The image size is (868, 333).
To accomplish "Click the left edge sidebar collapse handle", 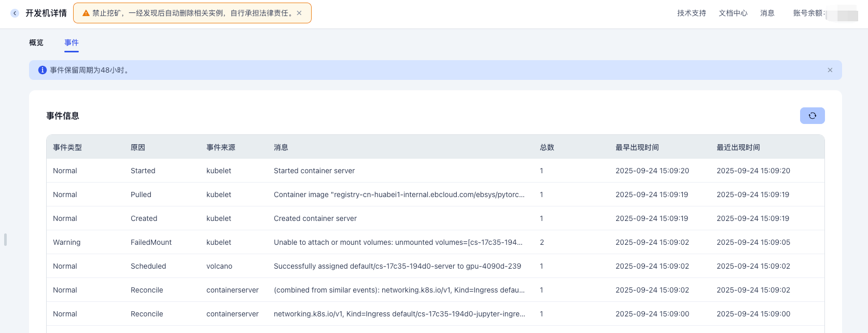I will point(5,239).
